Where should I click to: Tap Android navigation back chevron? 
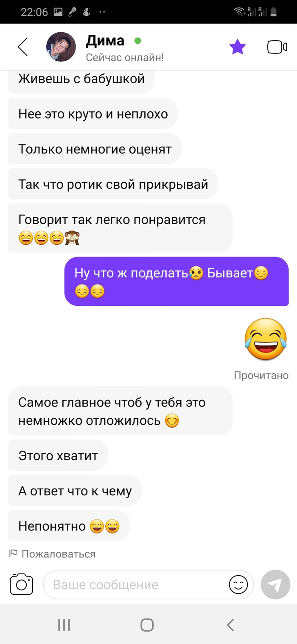coord(230,625)
